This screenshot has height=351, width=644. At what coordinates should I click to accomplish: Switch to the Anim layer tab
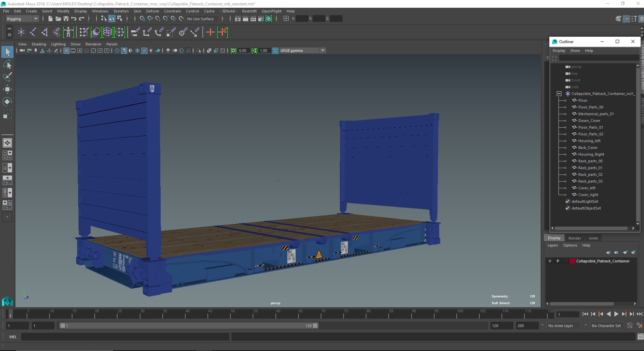pyautogui.click(x=593, y=238)
